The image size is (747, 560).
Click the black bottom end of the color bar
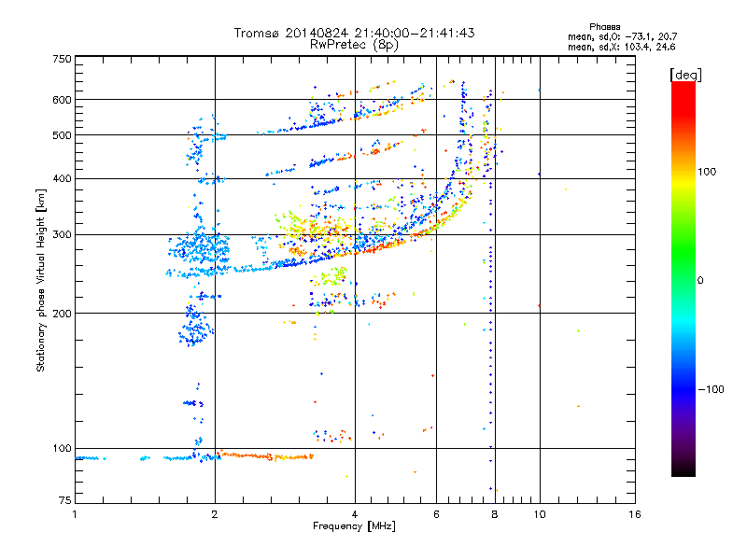pyautogui.click(x=684, y=469)
